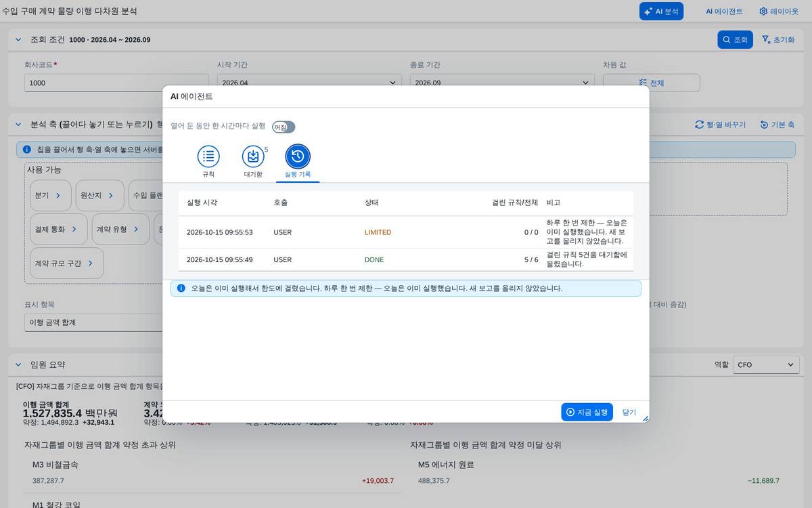
Task: Click the 회사코드 input field
Action: 116,83
